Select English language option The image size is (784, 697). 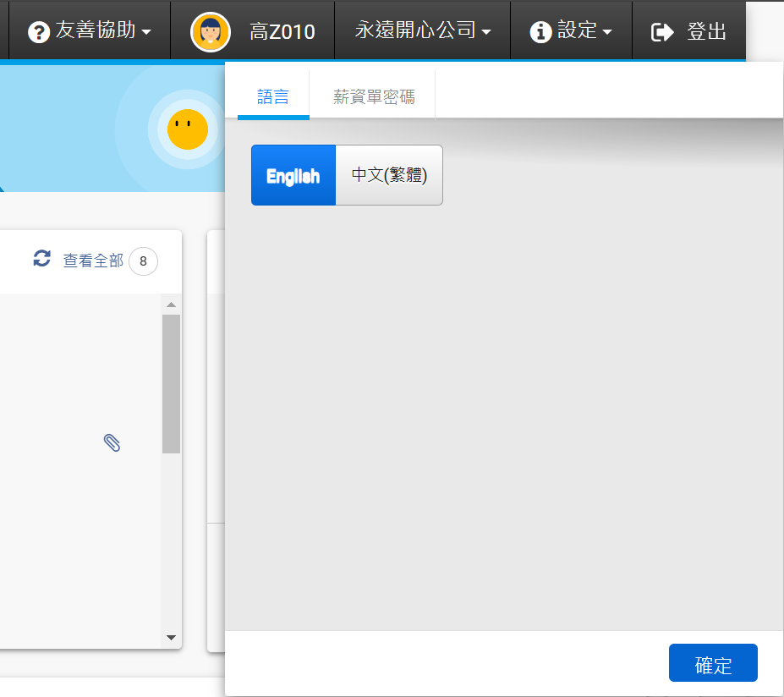click(293, 175)
